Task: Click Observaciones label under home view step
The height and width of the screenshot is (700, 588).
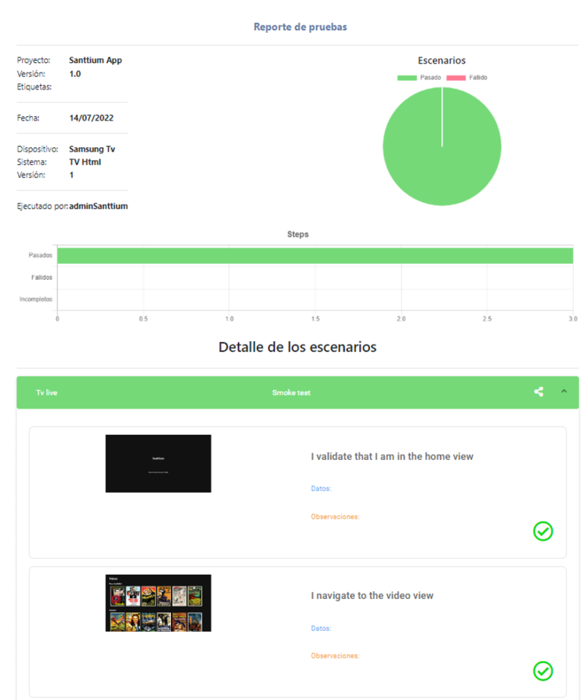Action: pos(335,517)
